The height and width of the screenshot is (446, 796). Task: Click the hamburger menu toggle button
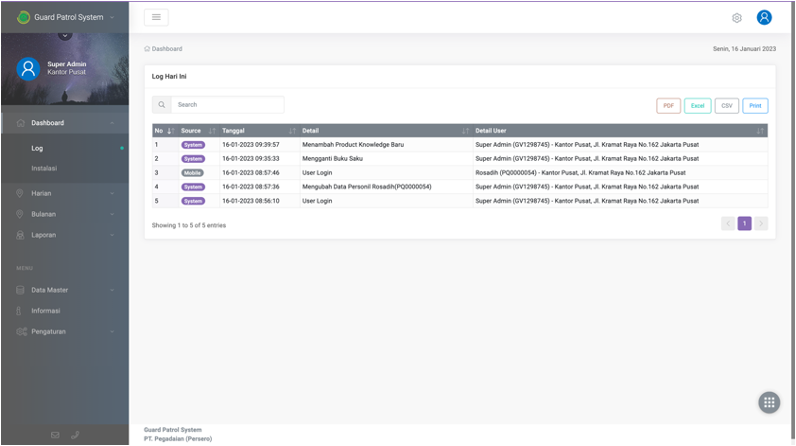point(156,17)
